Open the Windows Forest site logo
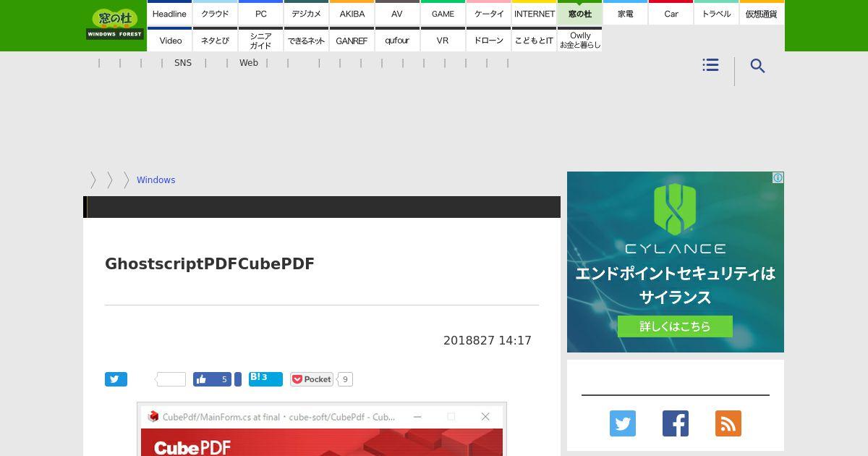This screenshot has width=868, height=456. [115, 25]
